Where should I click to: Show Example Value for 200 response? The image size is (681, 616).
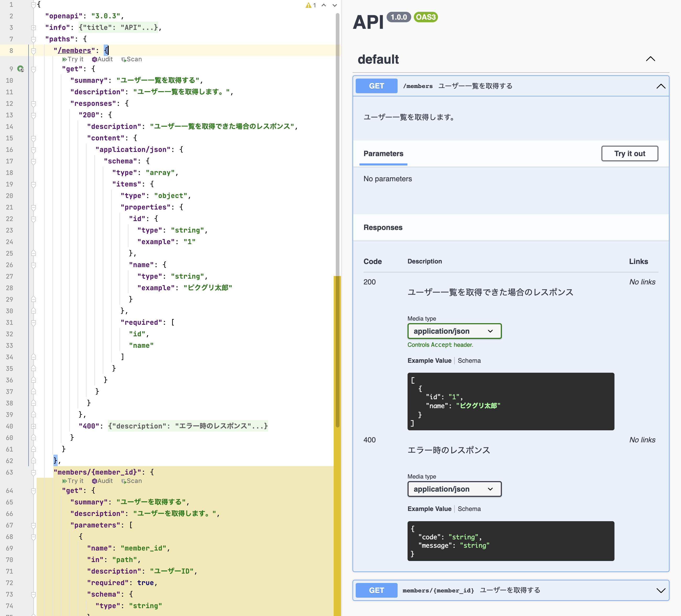click(429, 361)
